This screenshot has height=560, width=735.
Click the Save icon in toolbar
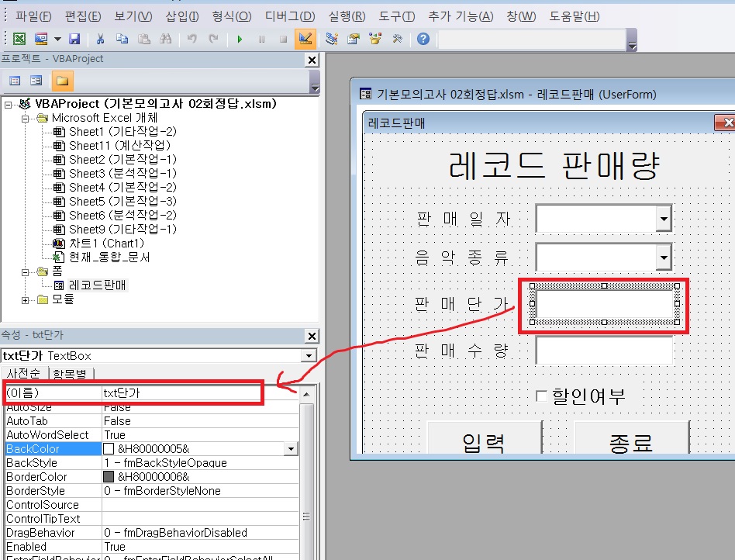74,39
